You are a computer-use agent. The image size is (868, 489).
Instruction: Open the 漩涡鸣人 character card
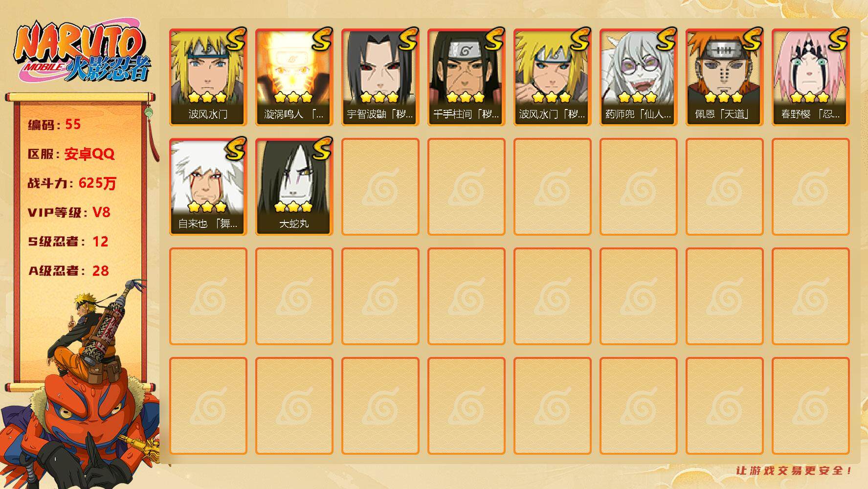tap(294, 77)
